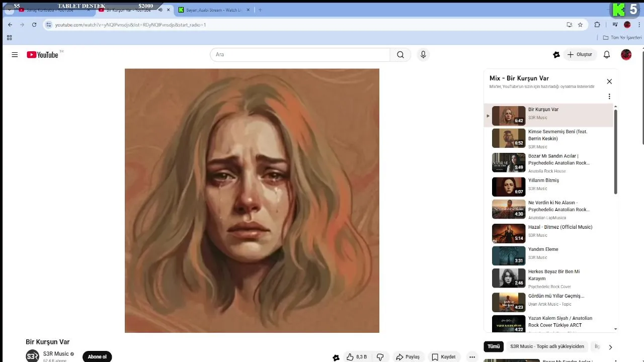Click the install/cast icon in address bar
The image size is (644, 362).
[x=570, y=25]
